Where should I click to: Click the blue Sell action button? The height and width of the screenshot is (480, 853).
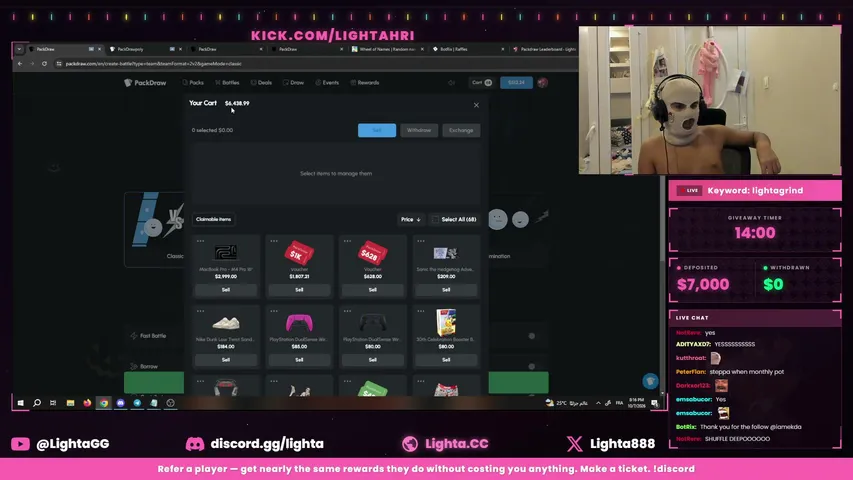(x=376, y=130)
